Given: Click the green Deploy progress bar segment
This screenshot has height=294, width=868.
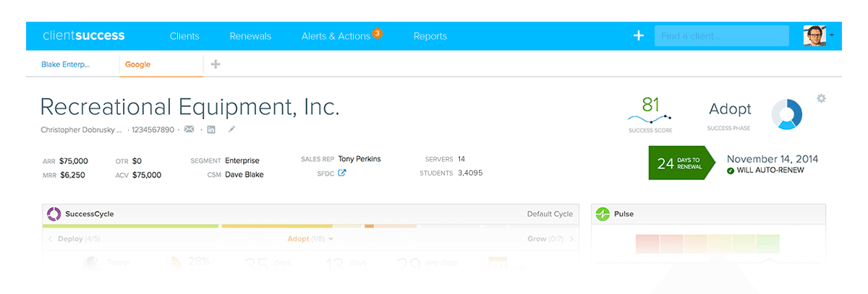Looking at the screenshot, I should [x=131, y=226].
